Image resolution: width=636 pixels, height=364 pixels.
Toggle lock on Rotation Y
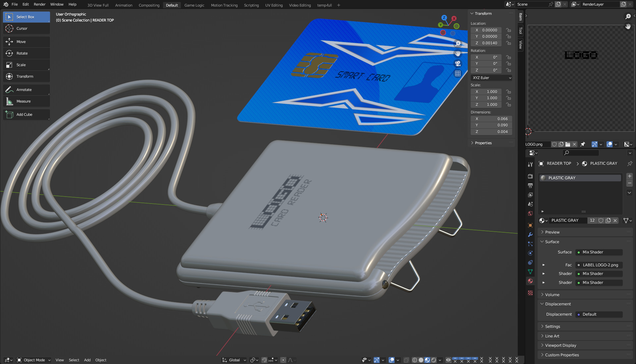508,64
